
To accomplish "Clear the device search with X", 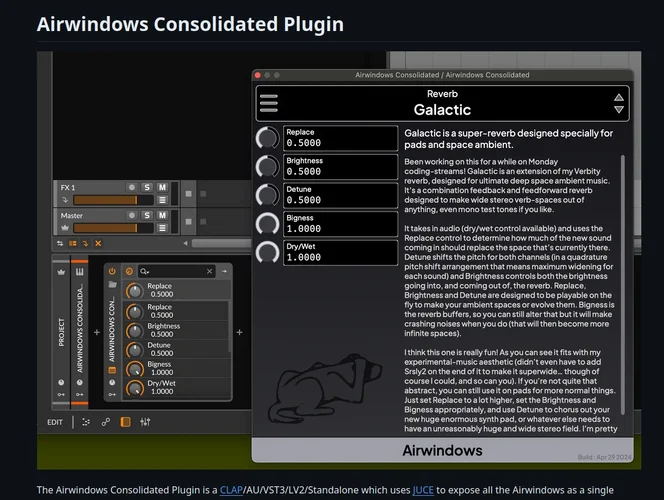I will (209, 271).
